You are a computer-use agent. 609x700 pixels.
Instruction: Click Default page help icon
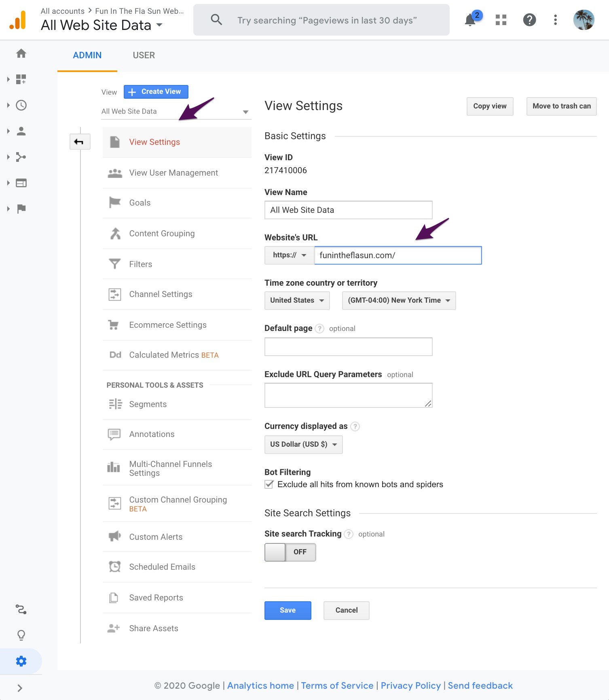[319, 329]
